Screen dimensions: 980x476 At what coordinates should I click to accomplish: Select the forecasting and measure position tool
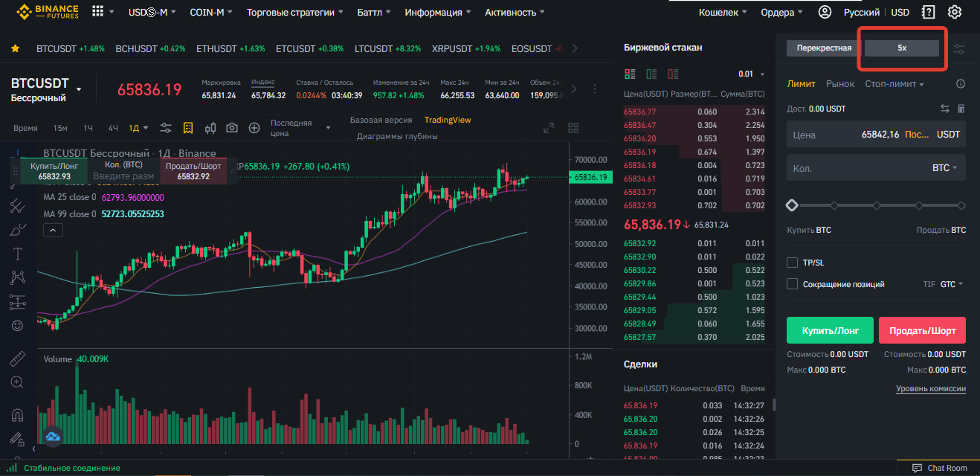18,302
